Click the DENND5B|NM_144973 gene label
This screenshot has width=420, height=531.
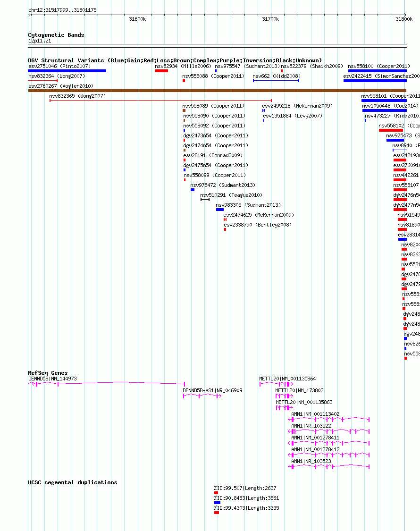(52, 379)
